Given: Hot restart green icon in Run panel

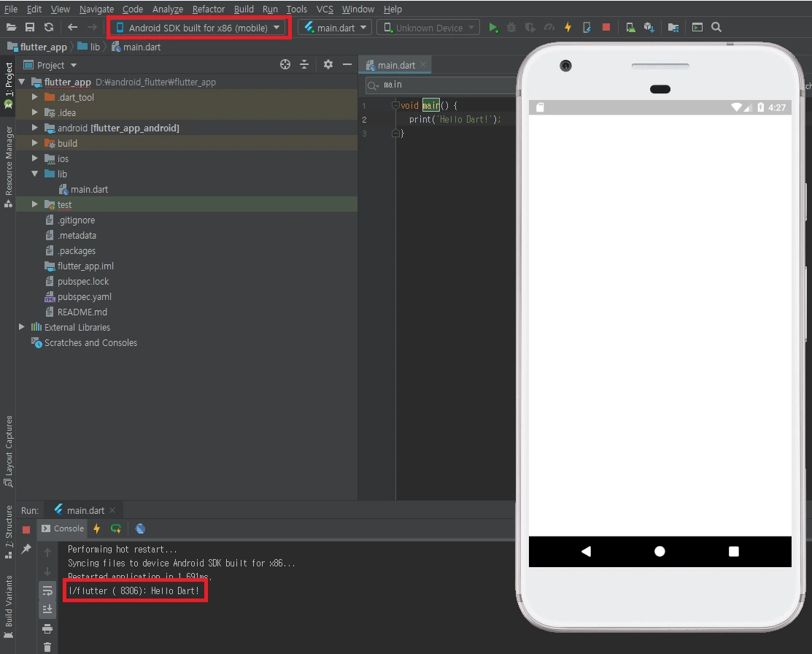Looking at the screenshot, I should point(116,528).
